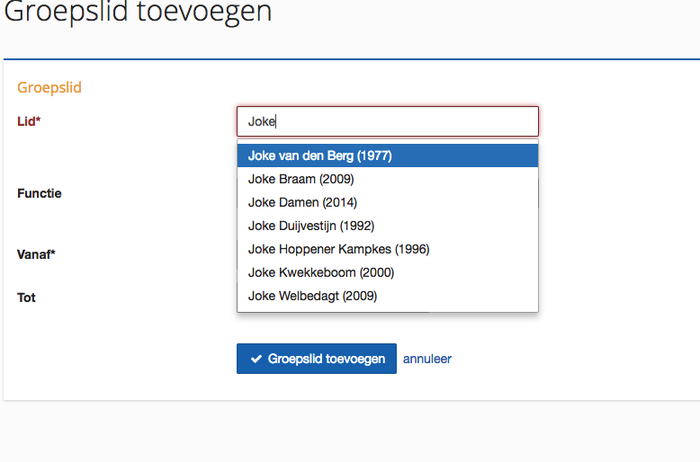Click the year 1977 in highlighted suggestion
This screenshot has width=700, height=462.
374,156
